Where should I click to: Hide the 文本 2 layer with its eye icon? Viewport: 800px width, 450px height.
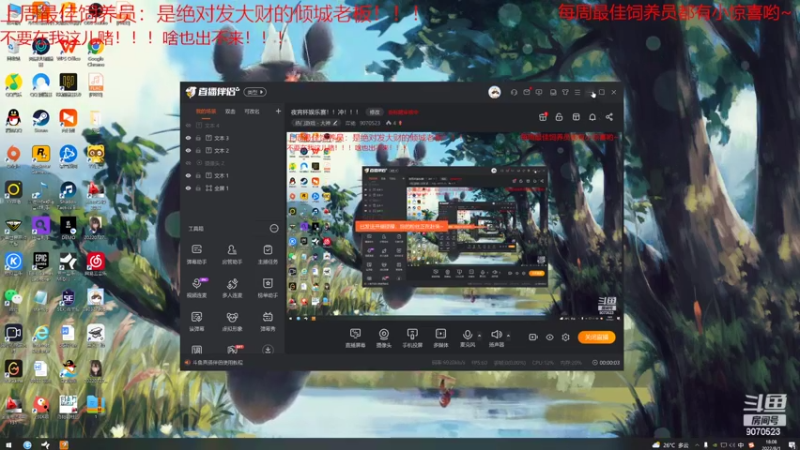[x=188, y=151]
